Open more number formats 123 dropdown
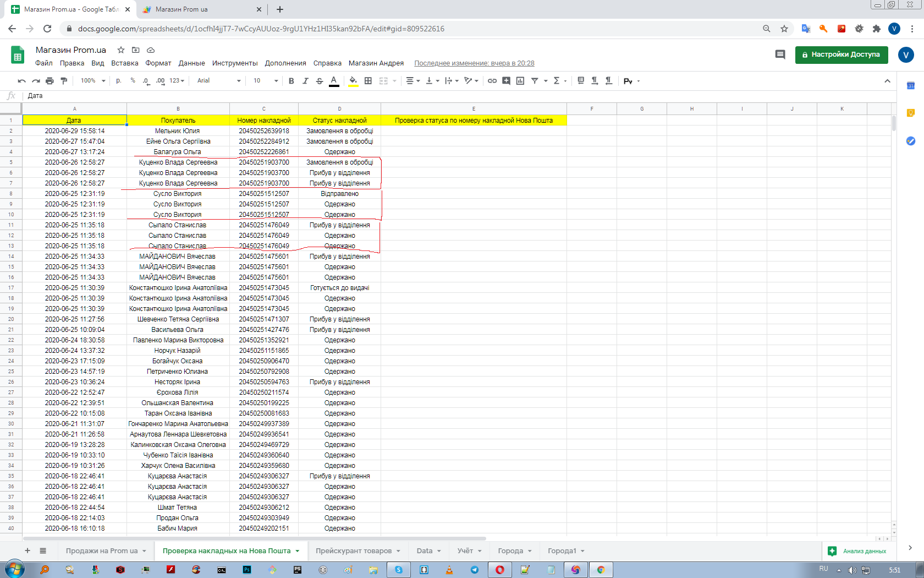 (x=177, y=81)
